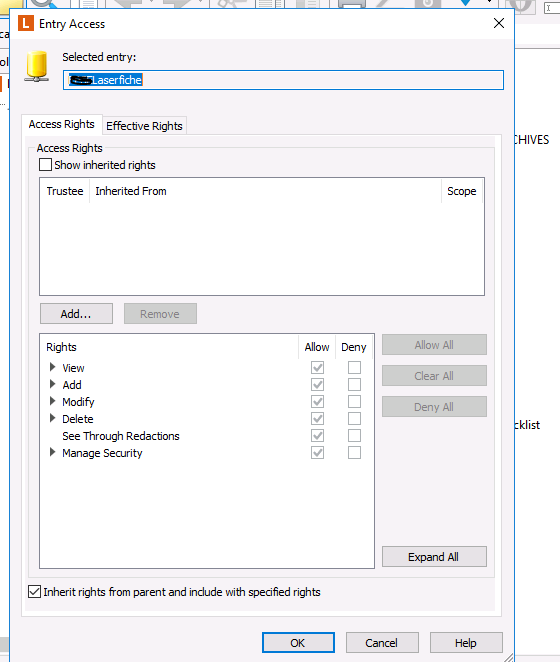Click the Cancel button
This screenshot has height=662, width=560.
382,643
